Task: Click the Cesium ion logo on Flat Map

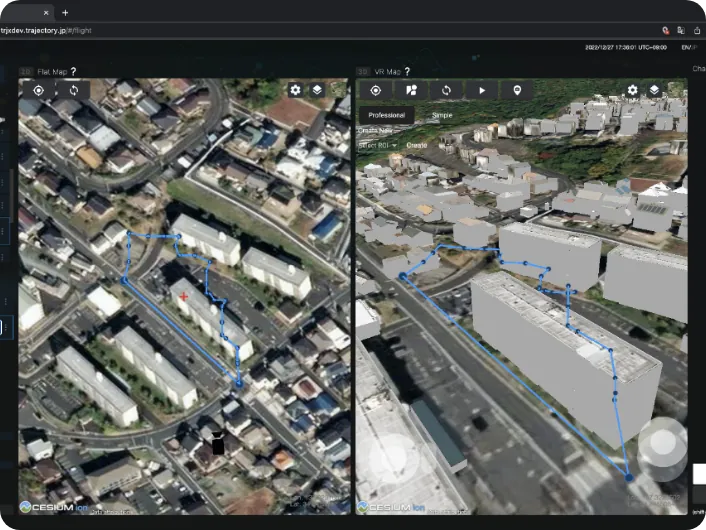Action: (x=54, y=507)
